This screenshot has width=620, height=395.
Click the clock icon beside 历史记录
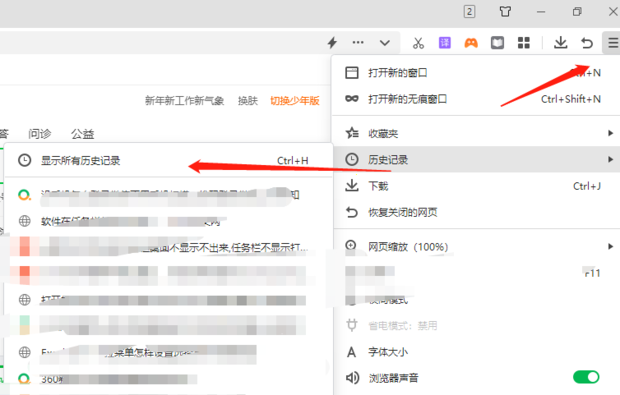coord(352,159)
